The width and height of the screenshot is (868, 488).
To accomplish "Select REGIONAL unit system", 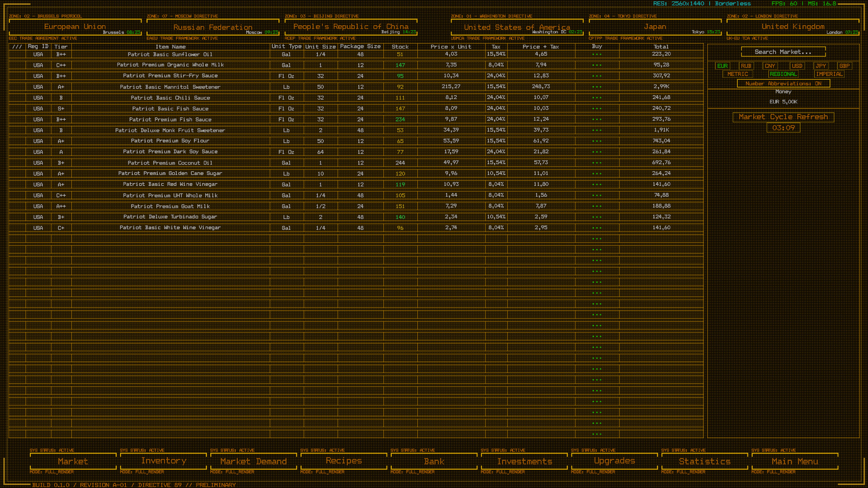I will 783,74.
